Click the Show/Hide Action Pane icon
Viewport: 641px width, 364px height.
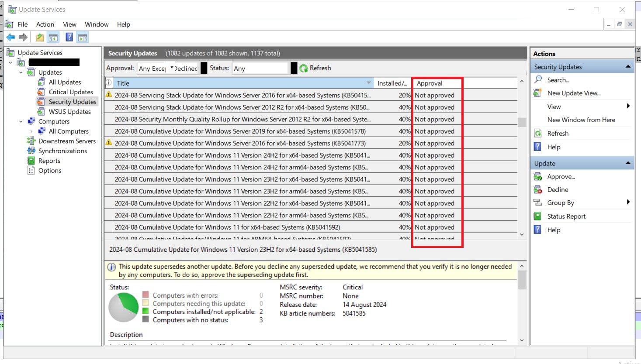(x=83, y=38)
